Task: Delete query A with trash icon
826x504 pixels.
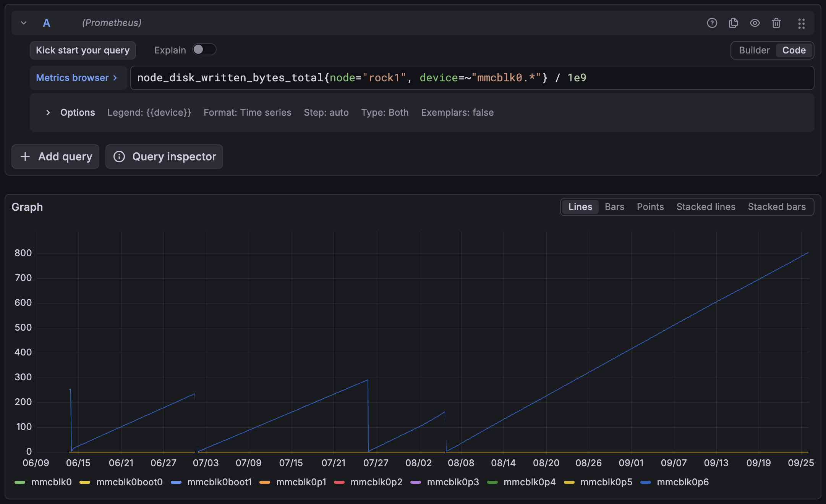Action: pos(776,23)
